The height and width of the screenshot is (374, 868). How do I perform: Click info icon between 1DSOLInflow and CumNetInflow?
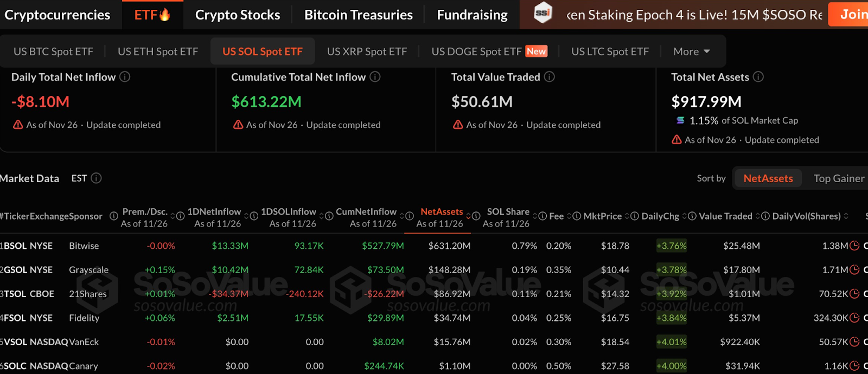329,216
